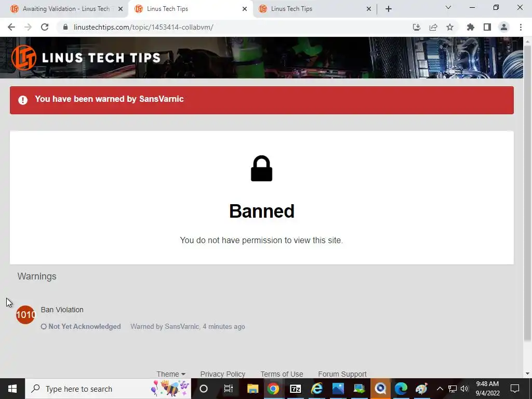Image resolution: width=532 pixels, height=399 pixels.
Task: Click the Ban Violation warning title
Action: coord(62,310)
